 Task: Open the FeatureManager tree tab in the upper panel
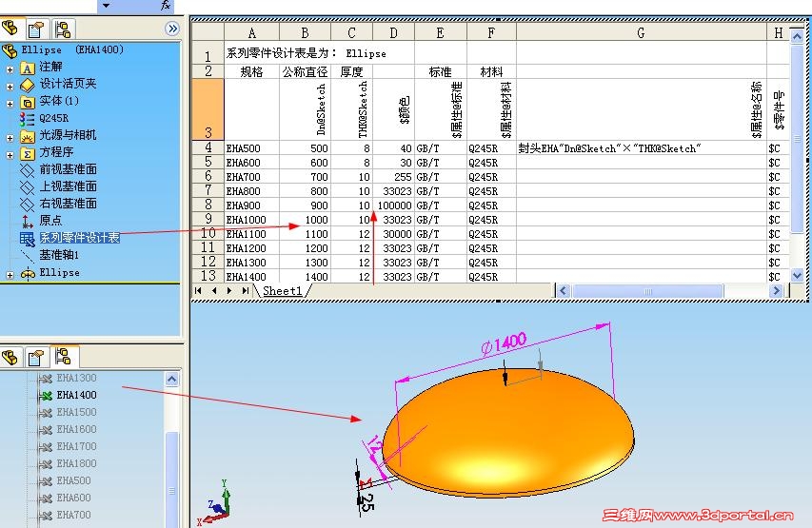pyautogui.click(x=10, y=28)
